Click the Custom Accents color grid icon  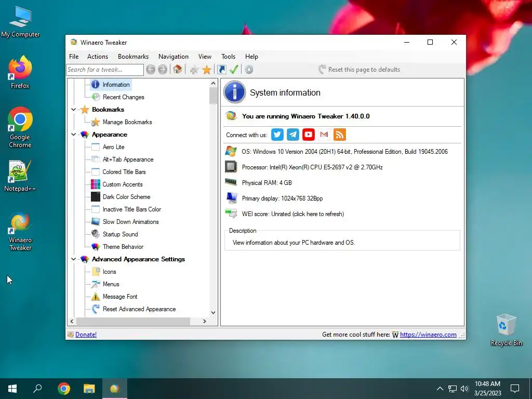coord(96,184)
